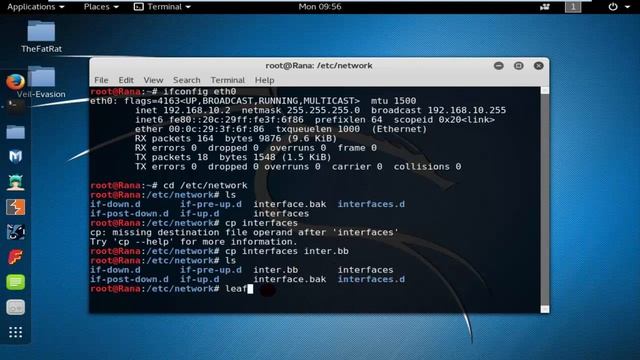Open the Terminal app menu in top bar
This screenshot has height=360, width=640.
(163, 7)
